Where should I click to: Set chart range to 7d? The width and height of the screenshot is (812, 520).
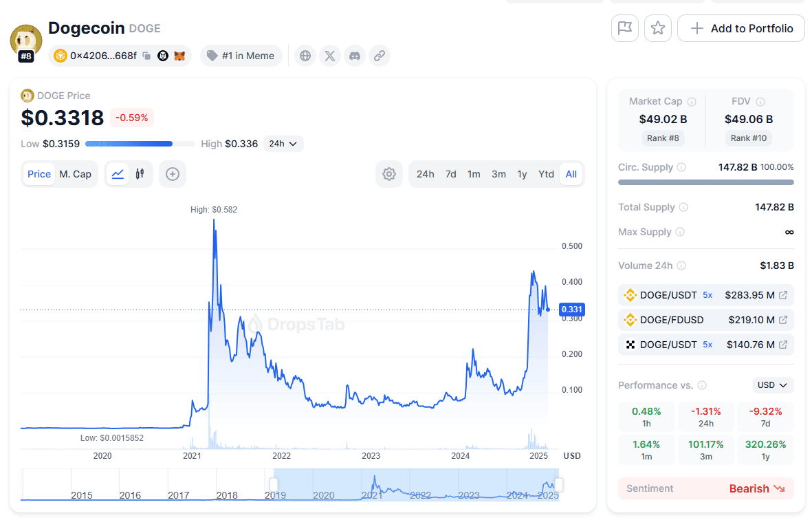451,174
